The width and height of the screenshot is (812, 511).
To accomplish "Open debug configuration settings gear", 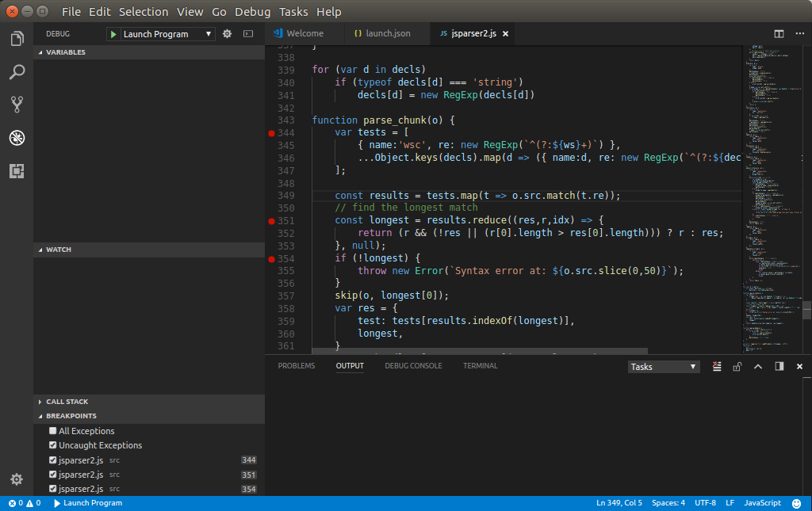I will point(229,33).
